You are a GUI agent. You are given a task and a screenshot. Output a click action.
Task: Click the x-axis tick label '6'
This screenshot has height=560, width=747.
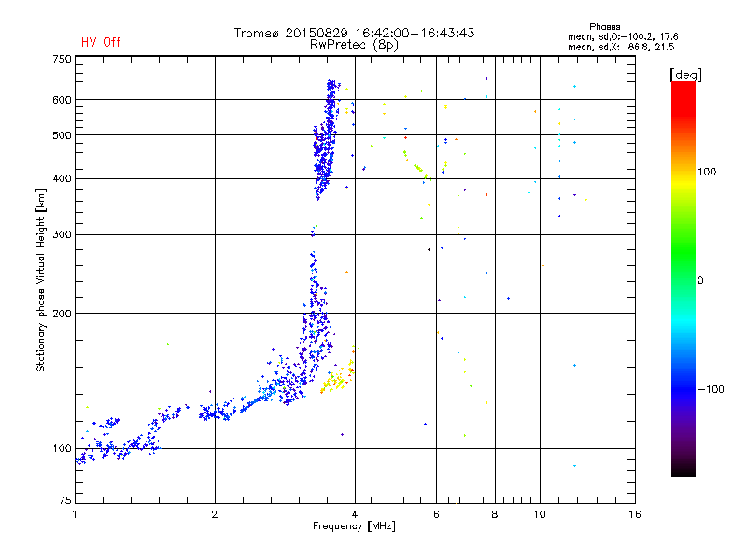coord(436,514)
